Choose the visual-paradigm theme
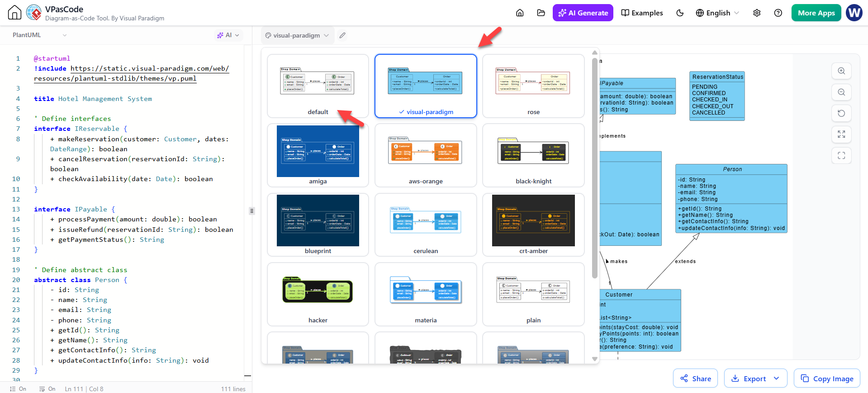This screenshot has width=868, height=393. (x=426, y=86)
